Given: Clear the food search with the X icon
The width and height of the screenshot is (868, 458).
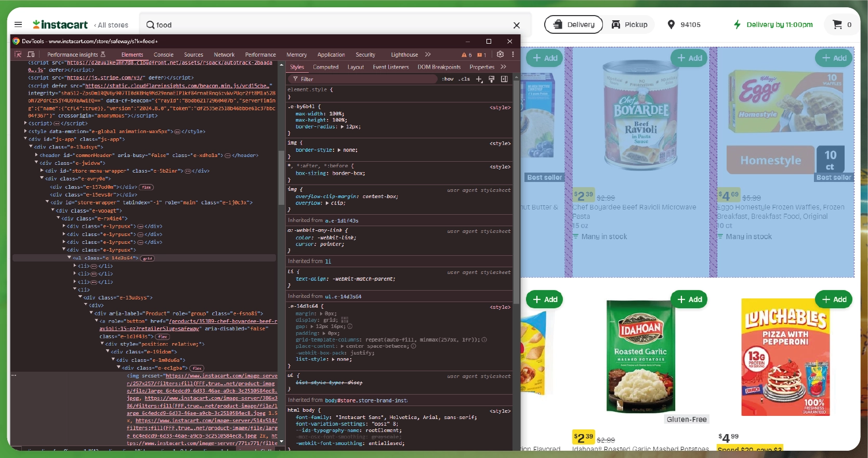Looking at the screenshot, I should coord(517,25).
